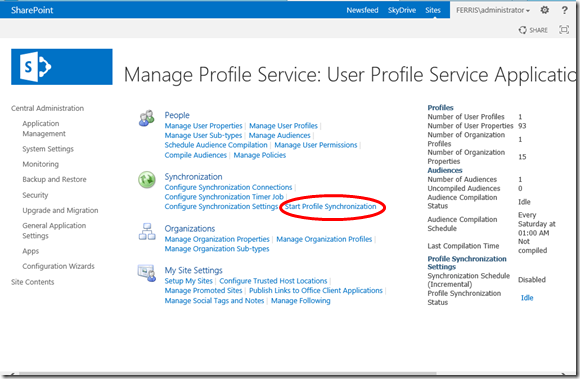Open Manage Policies
This screenshot has width=580, height=379.
(260, 155)
